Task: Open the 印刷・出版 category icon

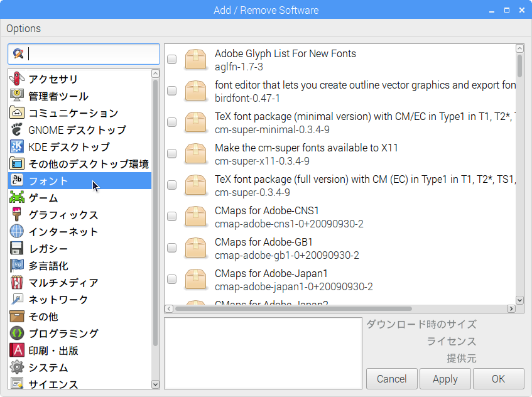Action: pyautogui.click(x=16, y=350)
